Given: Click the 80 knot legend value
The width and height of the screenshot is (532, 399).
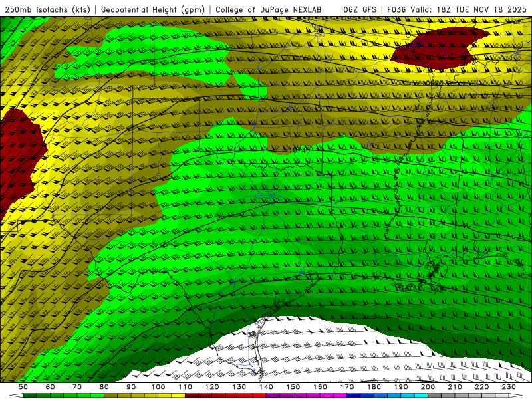Looking at the screenshot, I should [x=104, y=387].
